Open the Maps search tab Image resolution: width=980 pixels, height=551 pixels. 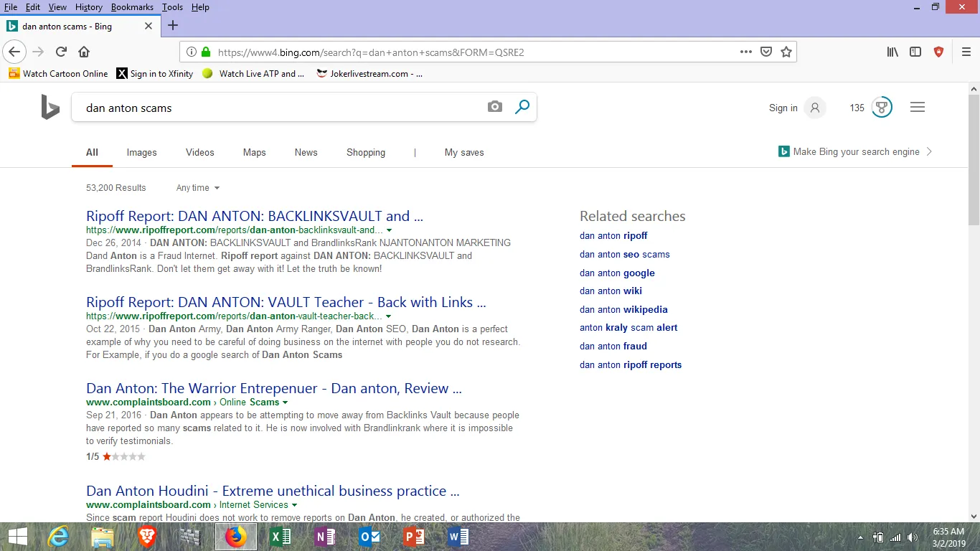coord(254,153)
